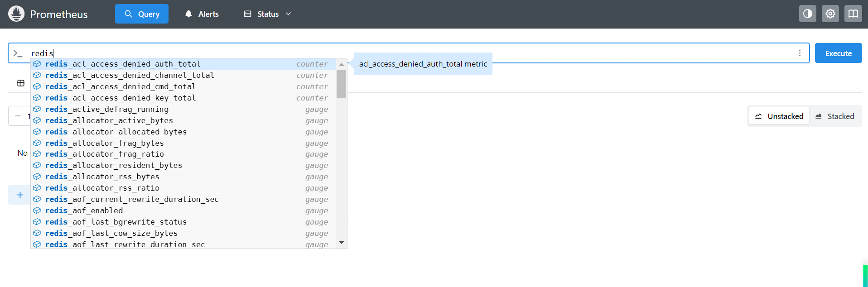Pick redis_aof_enabled metric suggestion
The height and width of the screenshot is (287, 868).
[84, 210]
